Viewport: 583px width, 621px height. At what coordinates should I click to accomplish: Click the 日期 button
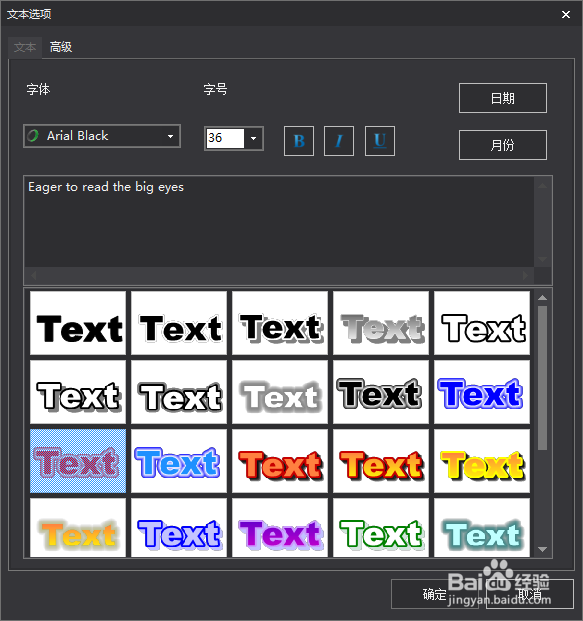tap(503, 98)
